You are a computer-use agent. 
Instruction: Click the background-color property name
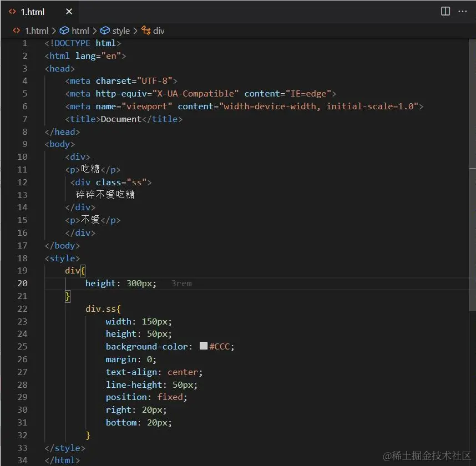(x=146, y=346)
